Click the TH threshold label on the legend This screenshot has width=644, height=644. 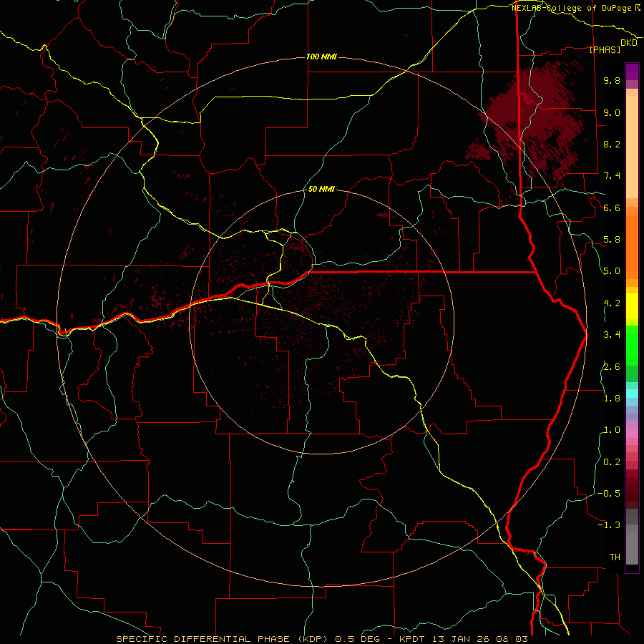tap(615, 557)
